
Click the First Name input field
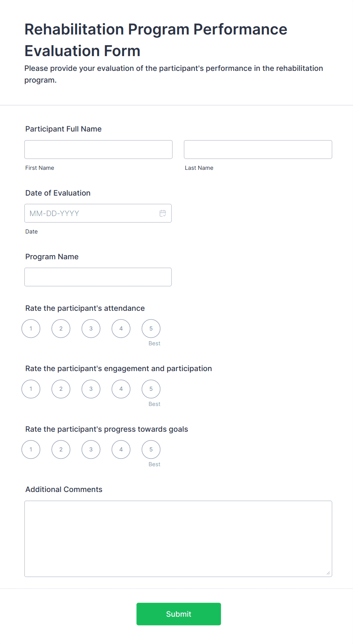[x=98, y=149]
